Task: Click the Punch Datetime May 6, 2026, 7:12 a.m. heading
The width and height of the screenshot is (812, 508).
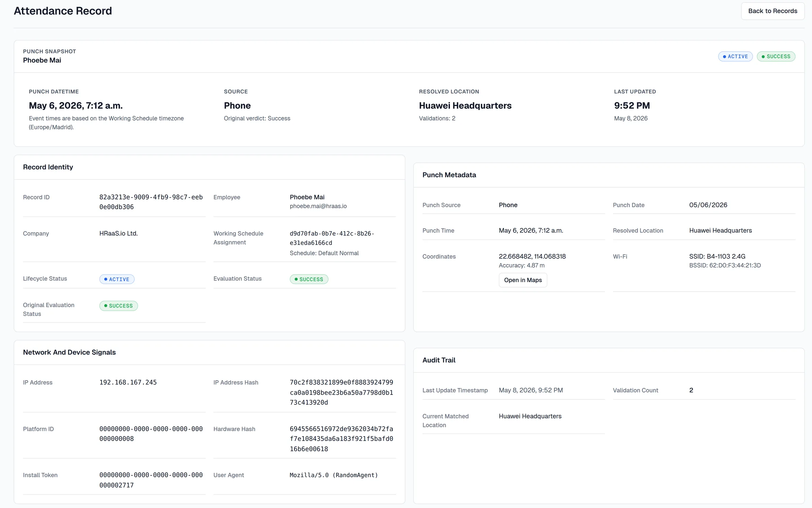Action: click(76, 106)
